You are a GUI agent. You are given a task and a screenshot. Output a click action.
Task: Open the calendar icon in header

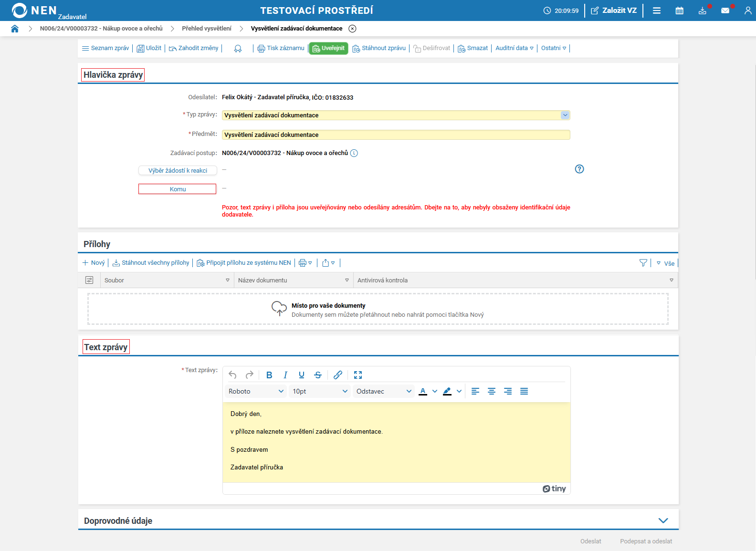(x=679, y=10)
